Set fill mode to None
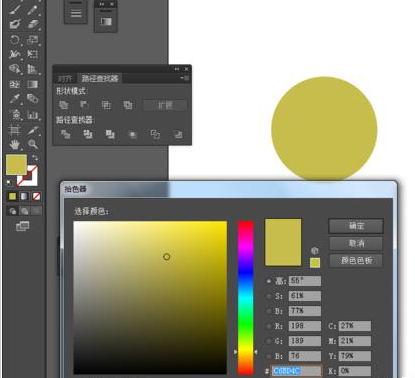This screenshot has width=415, height=378. coord(36,196)
